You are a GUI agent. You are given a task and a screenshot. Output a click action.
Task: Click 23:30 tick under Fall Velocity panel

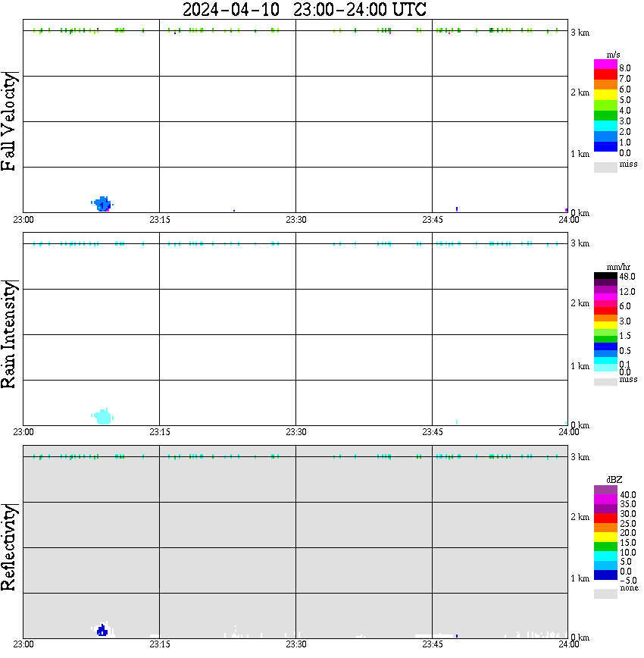(x=296, y=220)
